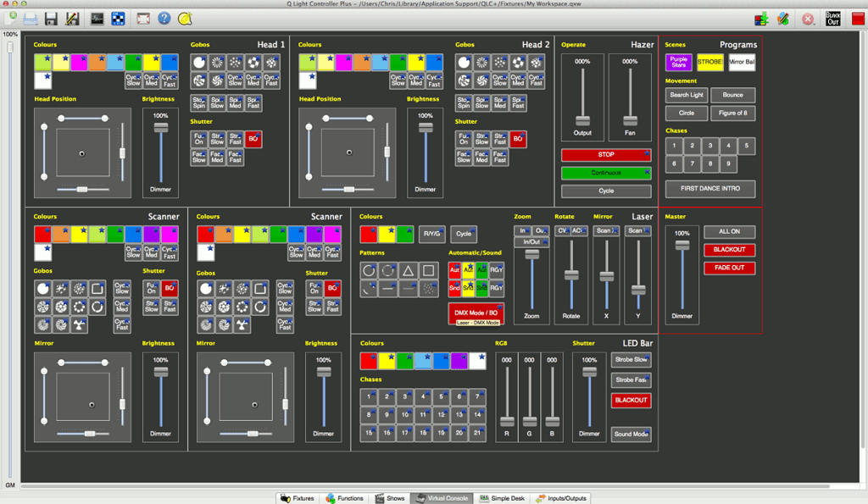Image resolution: width=868 pixels, height=504 pixels.
Task: Toggle the Laser DMX Mode / BO button
Action: (476, 313)
